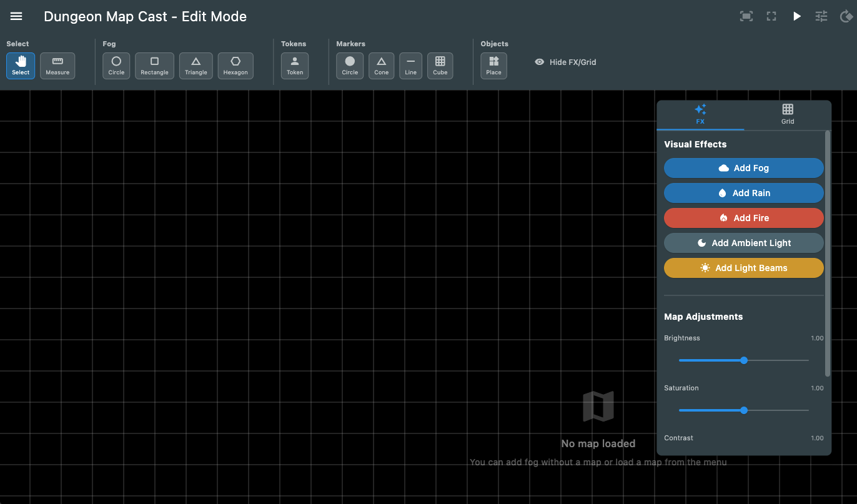Click the map rotate icon
The height and width of the screenshot is (504, 857).
click(x=846, y=16)
